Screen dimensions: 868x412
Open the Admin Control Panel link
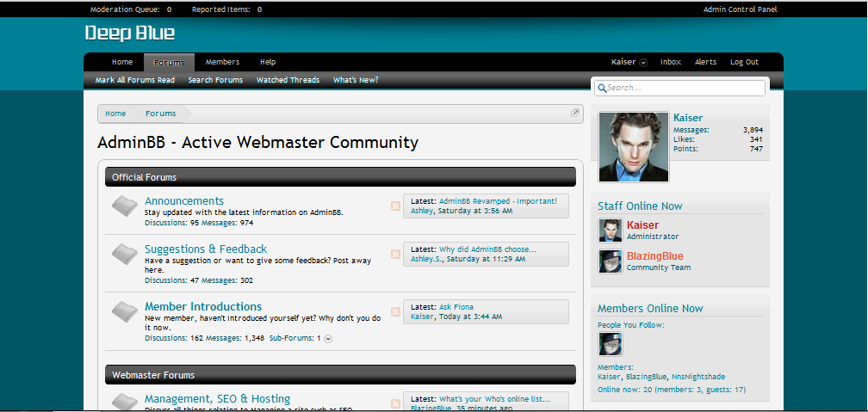(741, 9)
